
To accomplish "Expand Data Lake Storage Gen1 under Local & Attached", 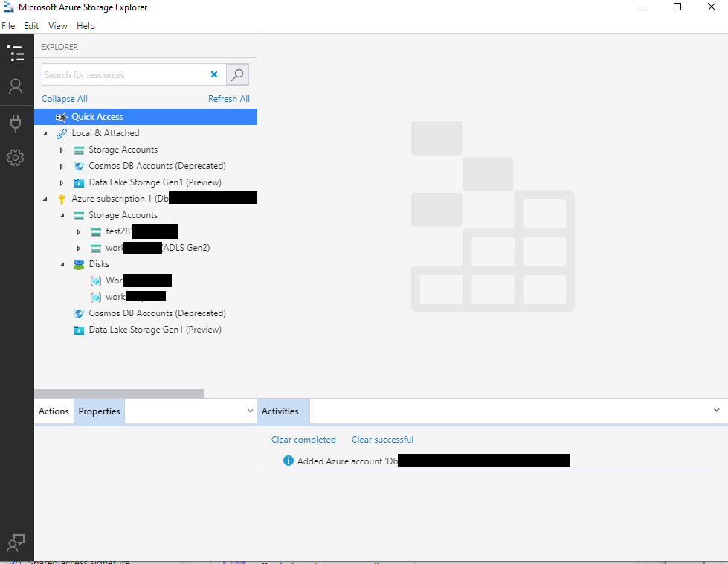I will coord(62,183).
